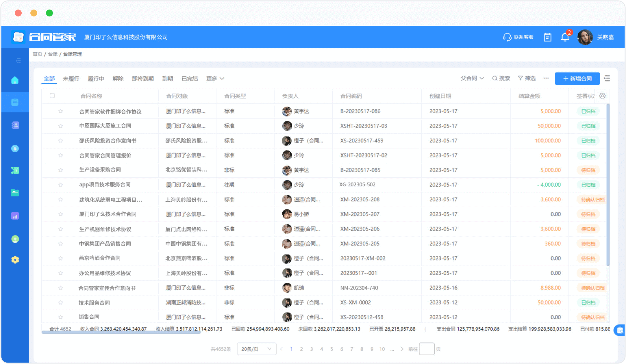Click the 搜索 magnifier button
This screenshot has height=364, width=626.
pos(501,78)
